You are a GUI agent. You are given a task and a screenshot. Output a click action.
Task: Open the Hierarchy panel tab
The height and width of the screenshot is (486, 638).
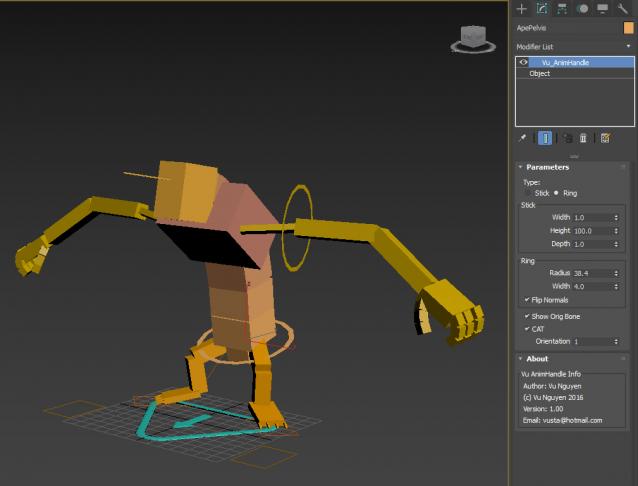point(563,8)
